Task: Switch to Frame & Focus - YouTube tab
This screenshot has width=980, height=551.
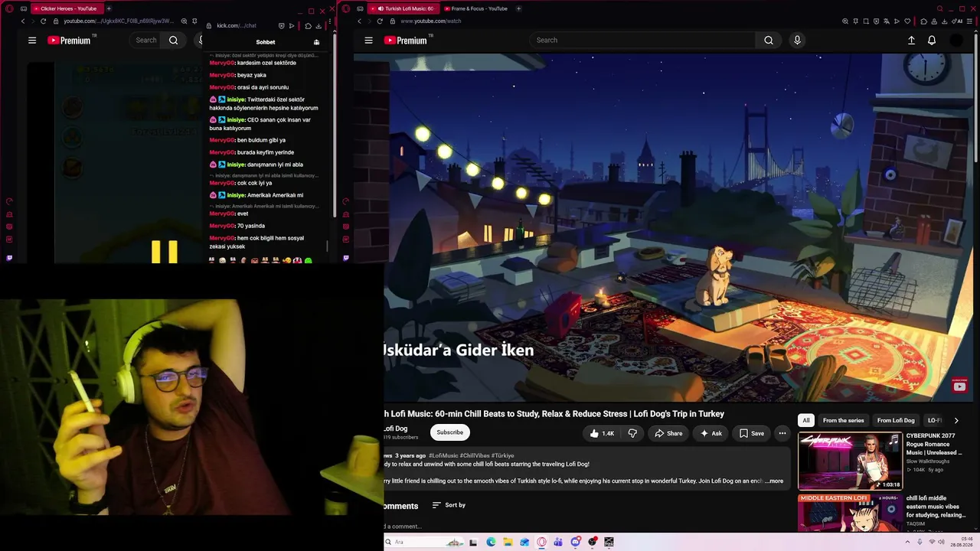Action: coord(475,8)
